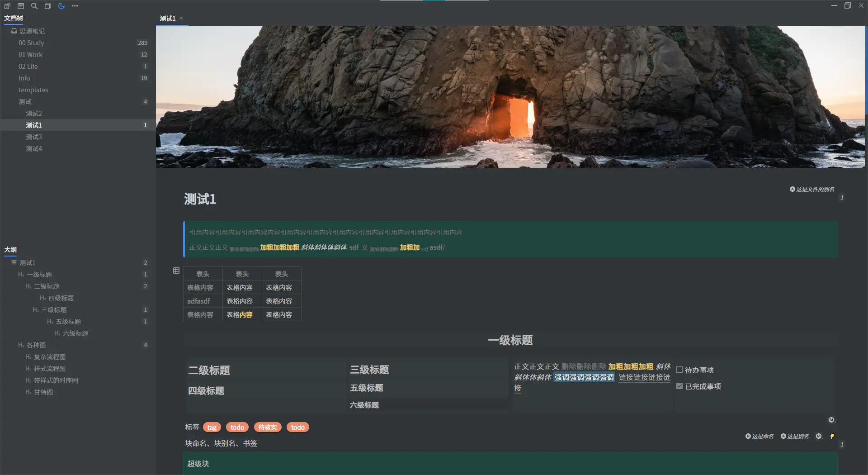This screenshot has width=868, height=475.
Task: Click the outline icon beside 测试1 in 大纲
Action: point(14,262)
